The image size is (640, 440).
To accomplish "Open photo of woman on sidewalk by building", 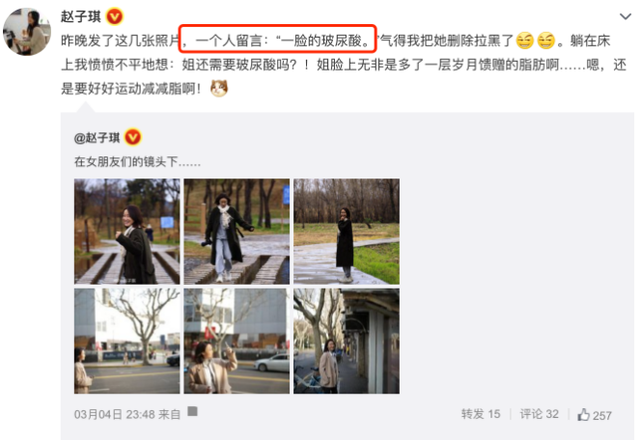I will point(347,341).
